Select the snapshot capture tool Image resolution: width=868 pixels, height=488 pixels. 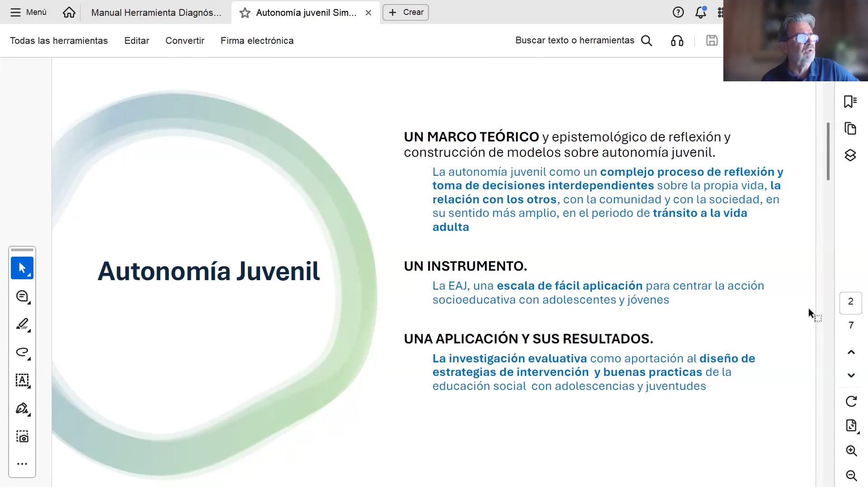(x=22, y=436)
